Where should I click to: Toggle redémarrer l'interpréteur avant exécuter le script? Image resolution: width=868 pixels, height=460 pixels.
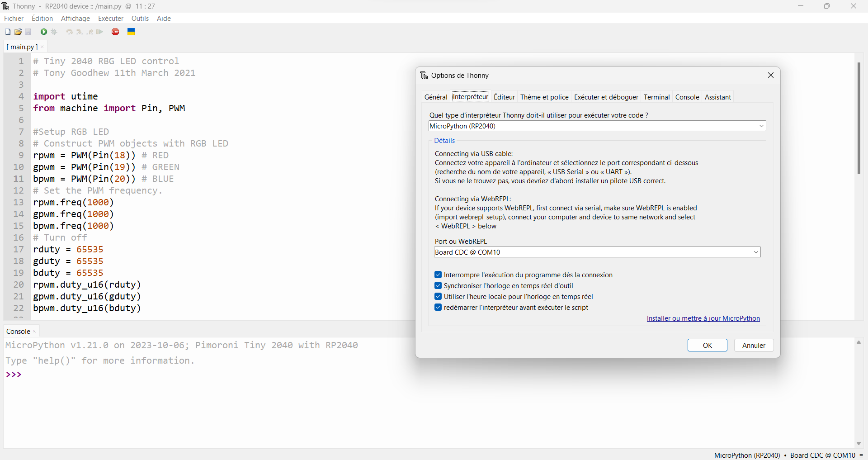[438, 307]
